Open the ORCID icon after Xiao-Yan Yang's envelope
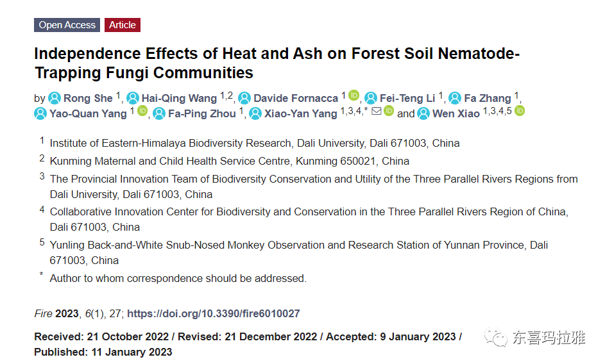 click(389, 112)
